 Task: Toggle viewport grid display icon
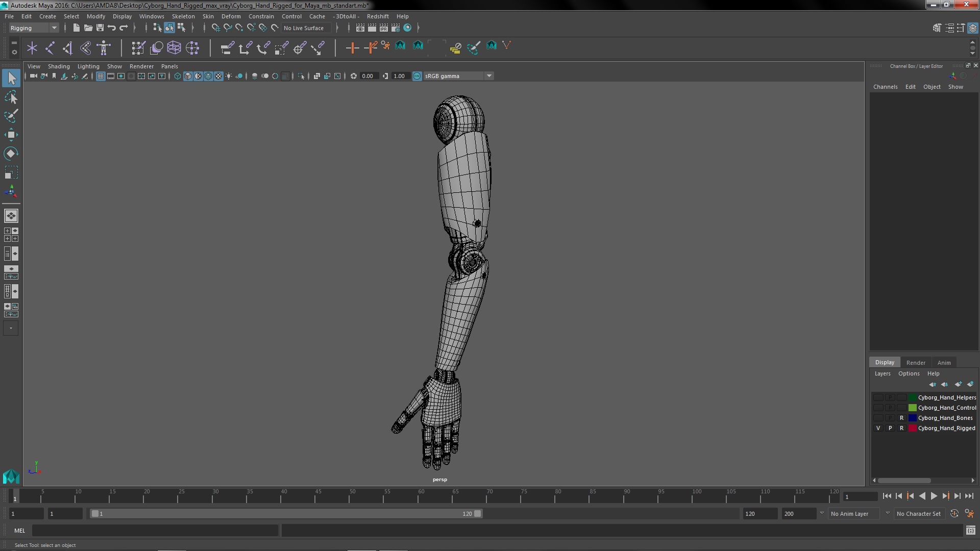click(101, 76)
